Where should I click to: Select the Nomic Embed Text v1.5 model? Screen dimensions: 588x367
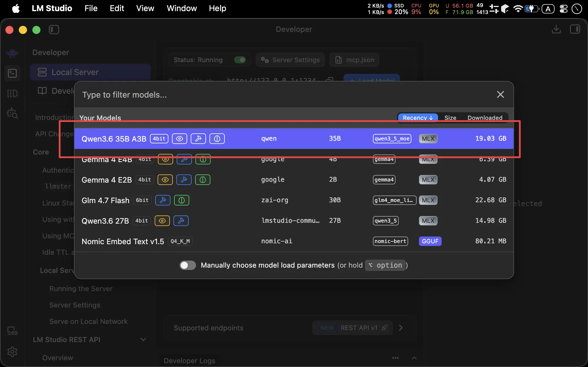point(294,241)
